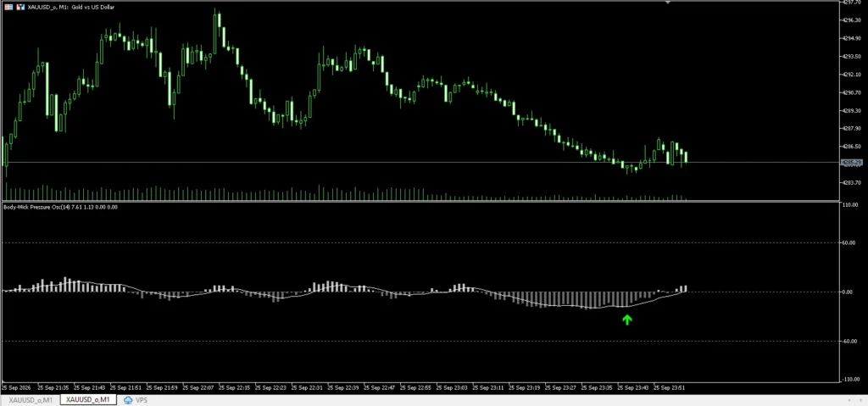Click the '25 Sep 22:55' time axis label
This screenshot has height=406, width=868.
coord(415,387)
